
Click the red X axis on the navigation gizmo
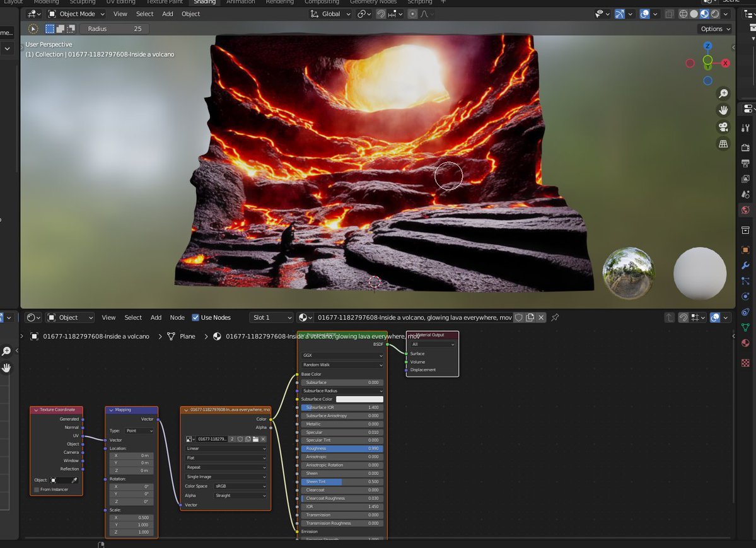coord(724,63)
